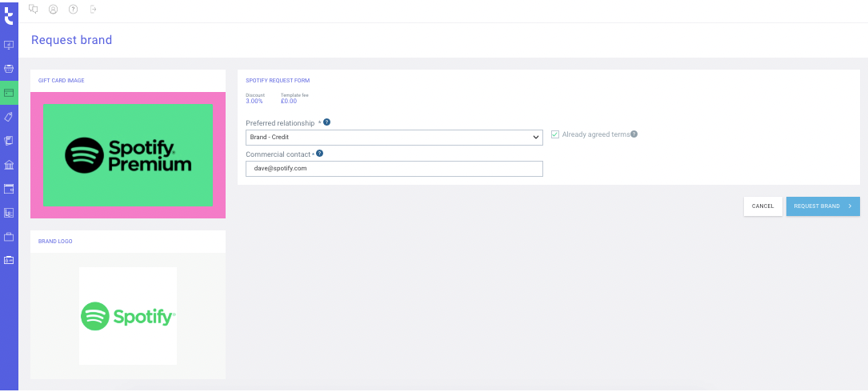The image size is (868, 392).
Task: Open the Preferred relationship dropdown
Action: 394,138
